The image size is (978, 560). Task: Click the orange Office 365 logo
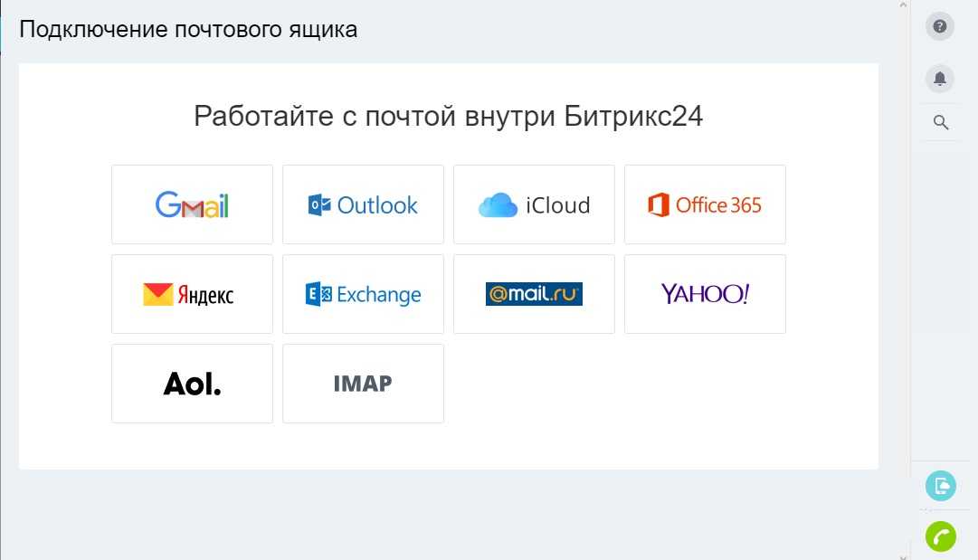tap(658, 204)
